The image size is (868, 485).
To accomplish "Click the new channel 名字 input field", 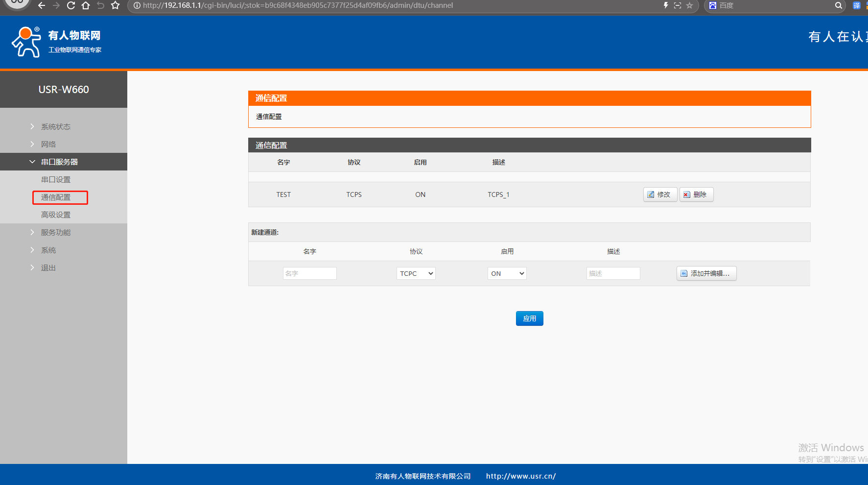I will click(309, 273).
